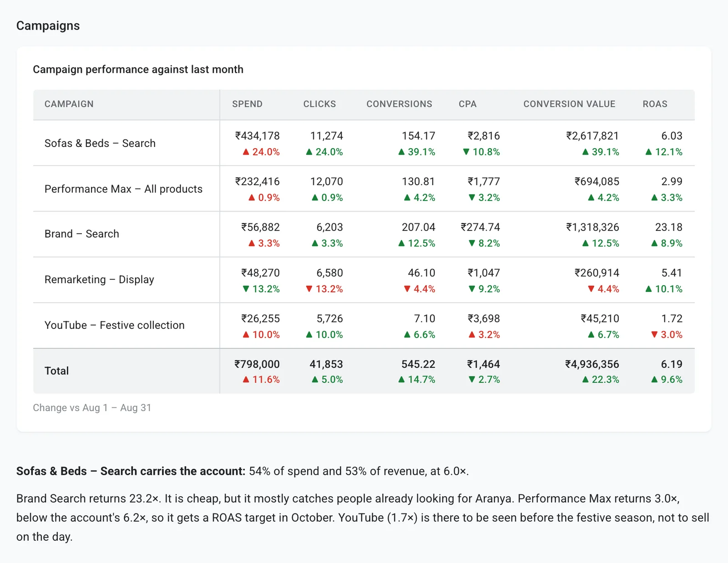Select the 'Sofas & Beds – Search' campaign name

coord(100,143)
